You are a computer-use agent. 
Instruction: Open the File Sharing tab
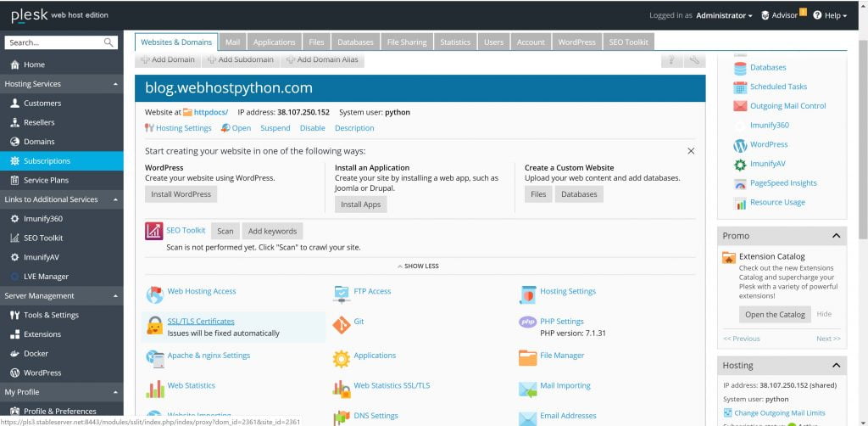tap(407, 42)
